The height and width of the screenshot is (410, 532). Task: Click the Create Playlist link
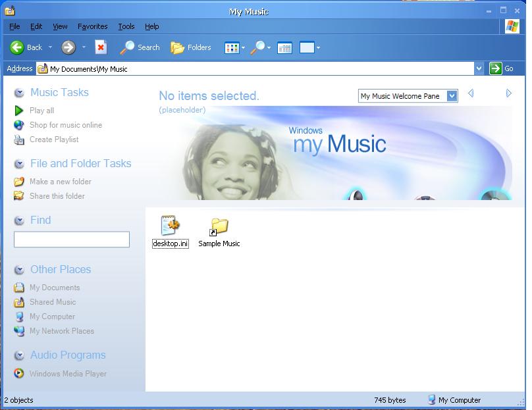pyautogui.click(x=54, y=140)
